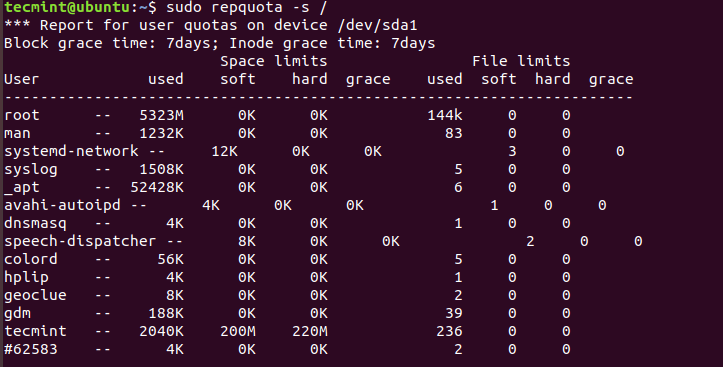Click the gdm user's 188K value

point(166,313)
